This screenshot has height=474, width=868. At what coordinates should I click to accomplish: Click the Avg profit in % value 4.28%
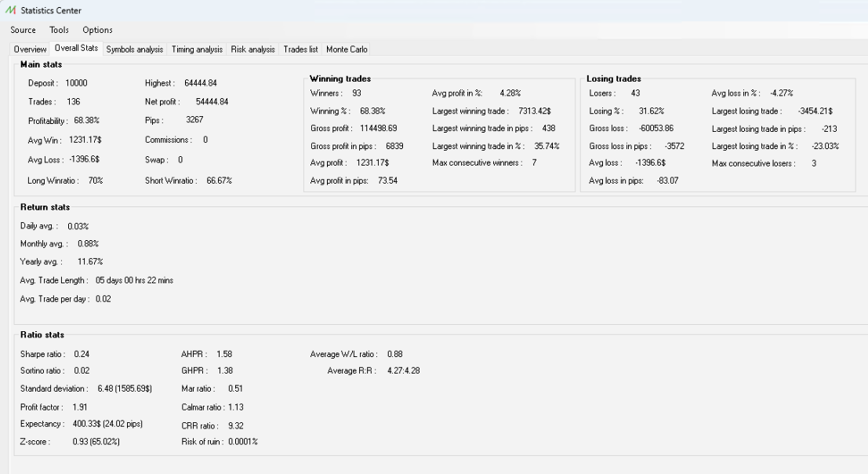(510, 93)
